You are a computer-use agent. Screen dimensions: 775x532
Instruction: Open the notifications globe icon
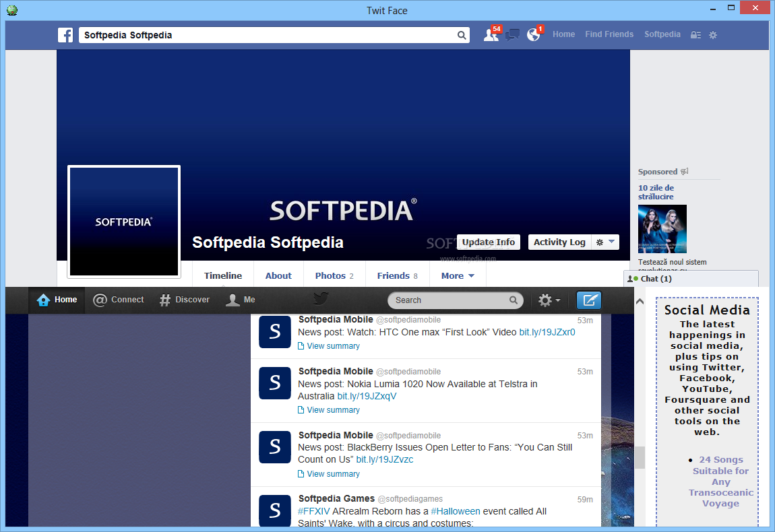point(534,34)
